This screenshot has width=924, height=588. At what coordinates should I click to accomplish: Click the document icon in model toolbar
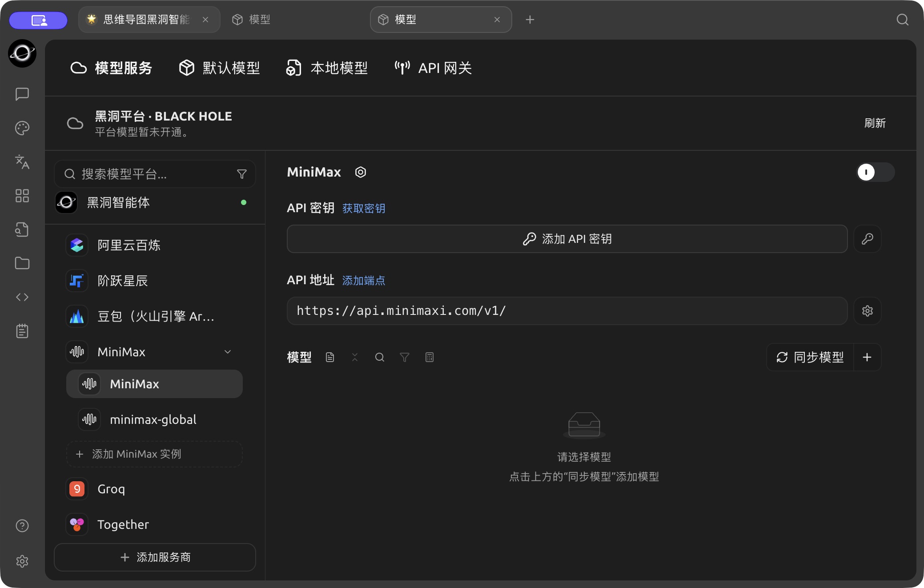[x=330, y=357]
